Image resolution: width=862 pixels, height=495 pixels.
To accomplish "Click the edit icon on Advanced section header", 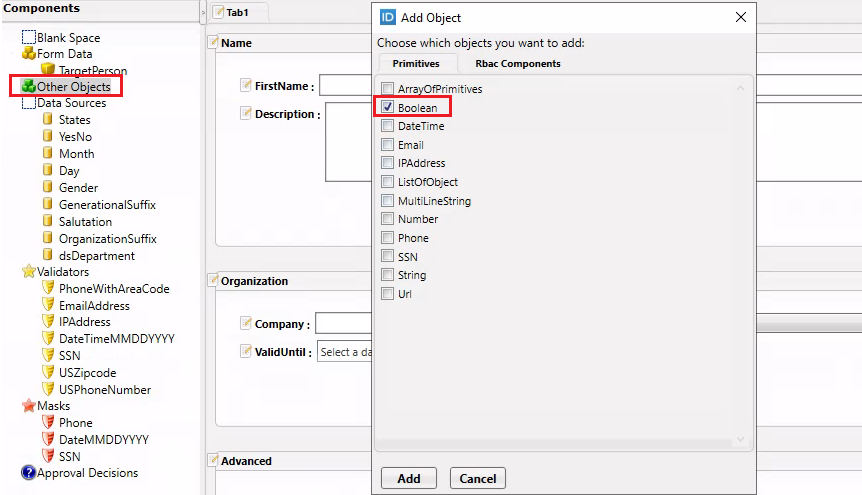I will (x=213, y=460).
